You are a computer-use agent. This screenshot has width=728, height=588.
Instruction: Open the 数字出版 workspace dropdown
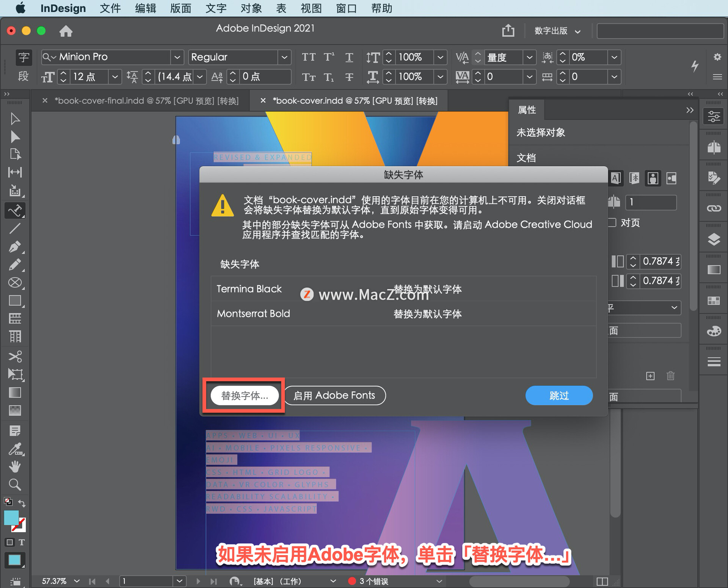pyautogui.click(x=557, y=31)
